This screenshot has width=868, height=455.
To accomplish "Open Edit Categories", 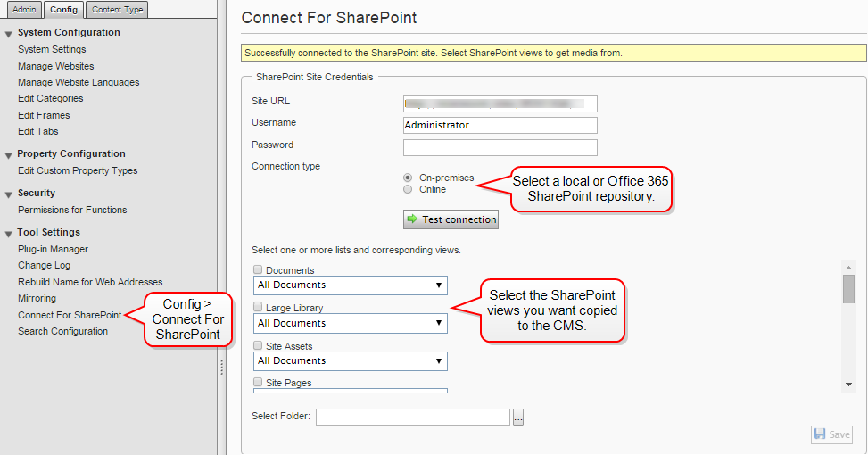I will 50,98.
